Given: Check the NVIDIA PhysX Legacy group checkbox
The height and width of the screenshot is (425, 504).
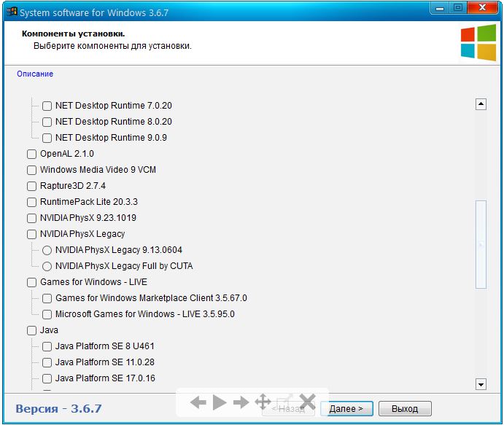Looking at the screenshot, I should click(32, 234).
